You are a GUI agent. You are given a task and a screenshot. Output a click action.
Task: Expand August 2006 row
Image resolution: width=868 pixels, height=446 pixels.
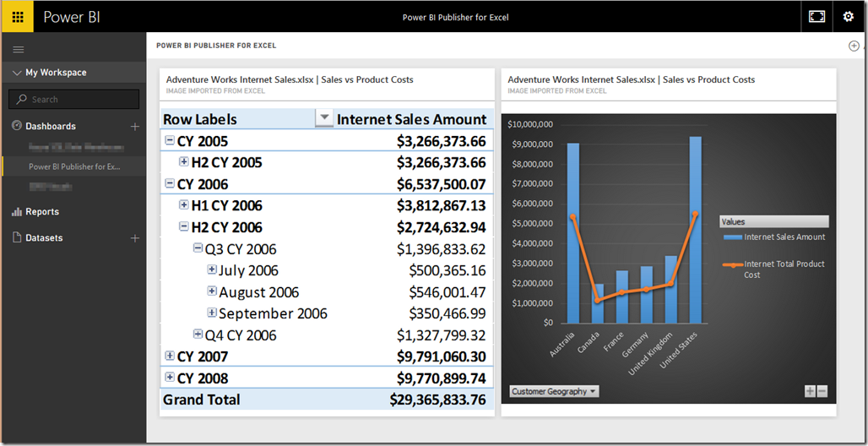coord(211,291)
